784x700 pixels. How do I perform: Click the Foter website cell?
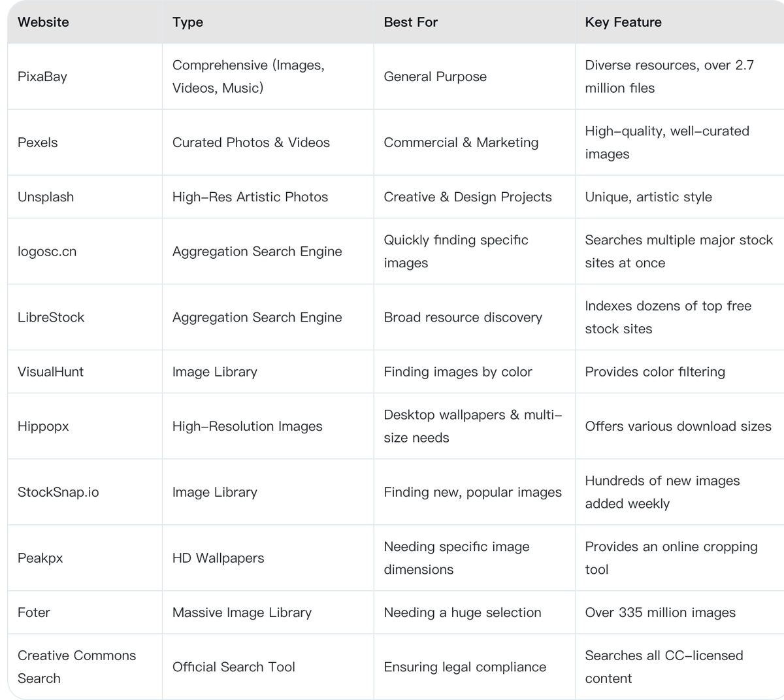click(x=34, y=612)
